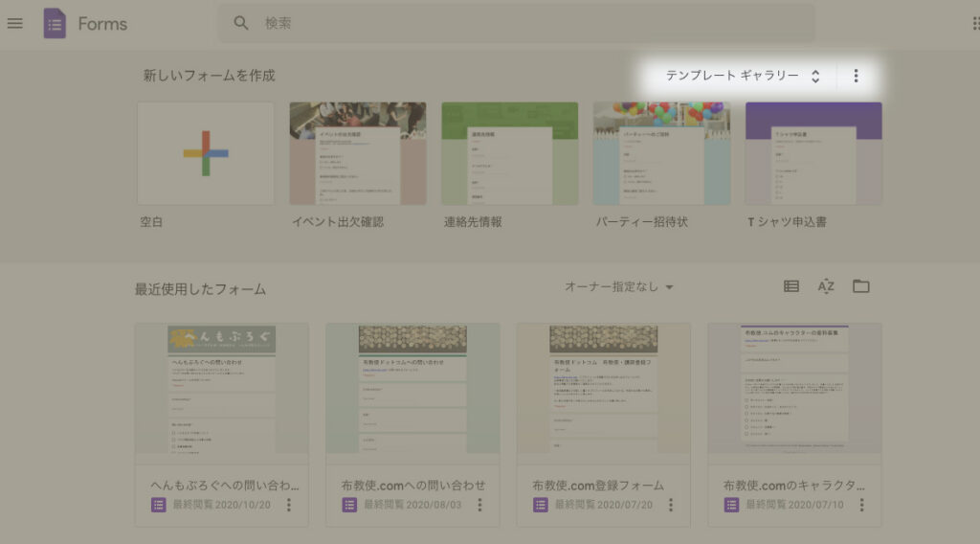Create a blank 空白 form
This screenshot has width=980, height=544.
click(206, 154)
